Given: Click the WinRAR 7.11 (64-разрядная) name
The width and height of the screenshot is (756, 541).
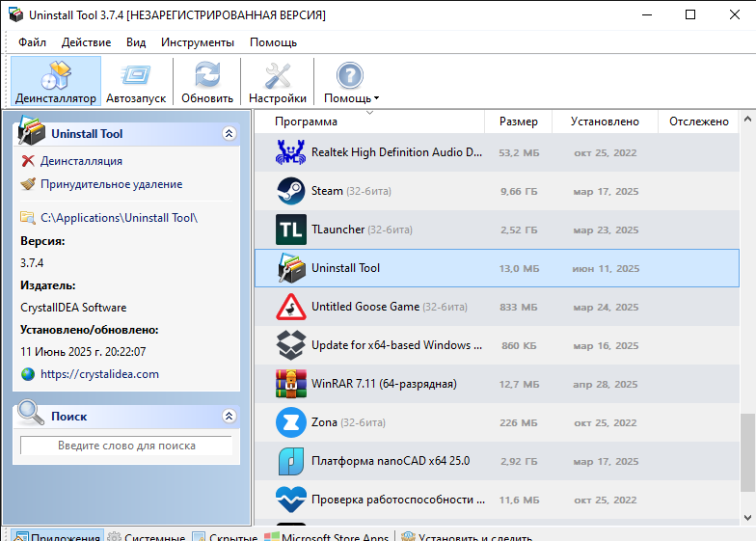Looking at the screenshot, I should tap(384, 384).
